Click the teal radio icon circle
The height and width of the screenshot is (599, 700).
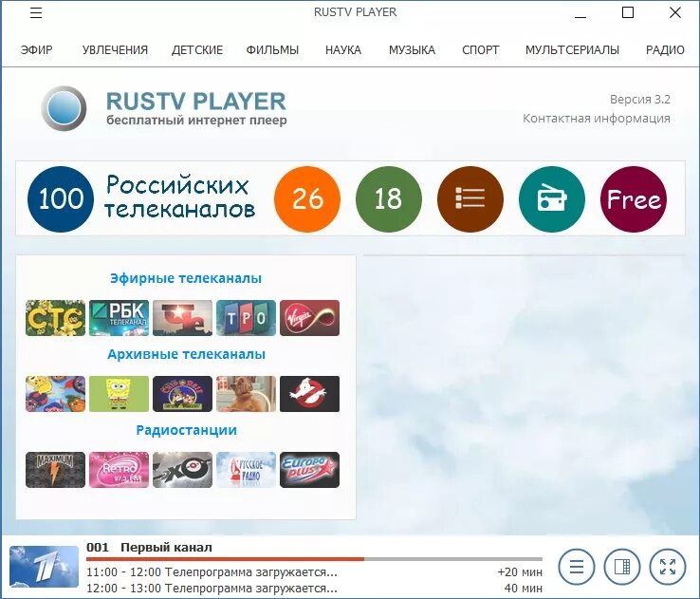[x=552, y=198]
